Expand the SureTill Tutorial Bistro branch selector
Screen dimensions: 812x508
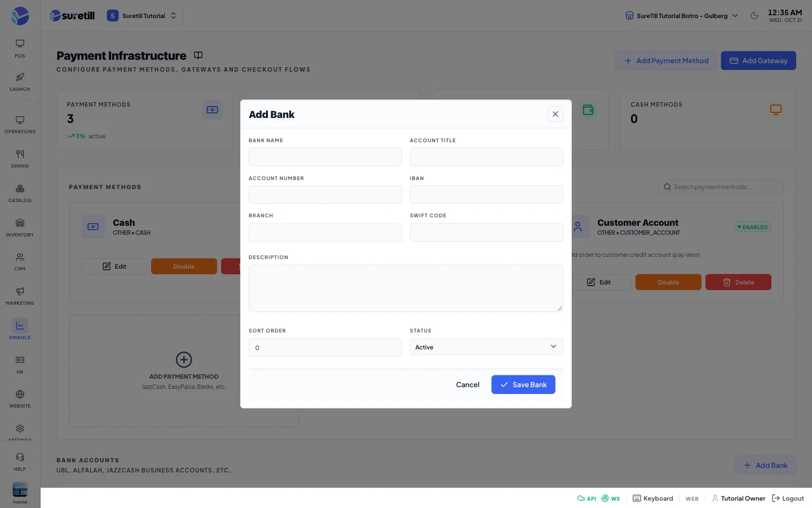tap(682, 16)
